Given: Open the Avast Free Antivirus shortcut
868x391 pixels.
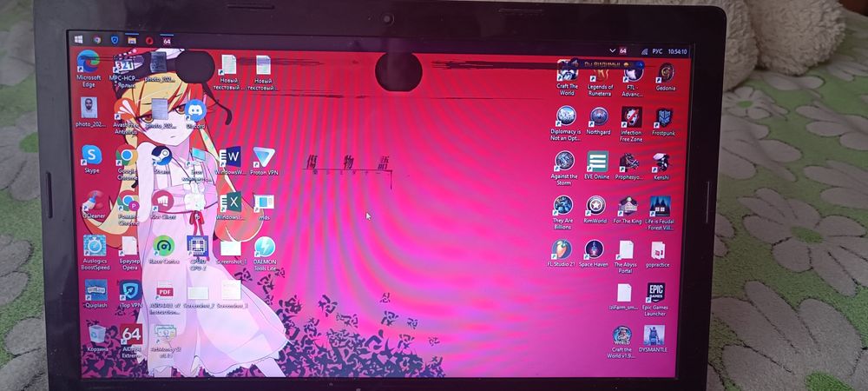Looking at the screenshot, I should (126, 117).
